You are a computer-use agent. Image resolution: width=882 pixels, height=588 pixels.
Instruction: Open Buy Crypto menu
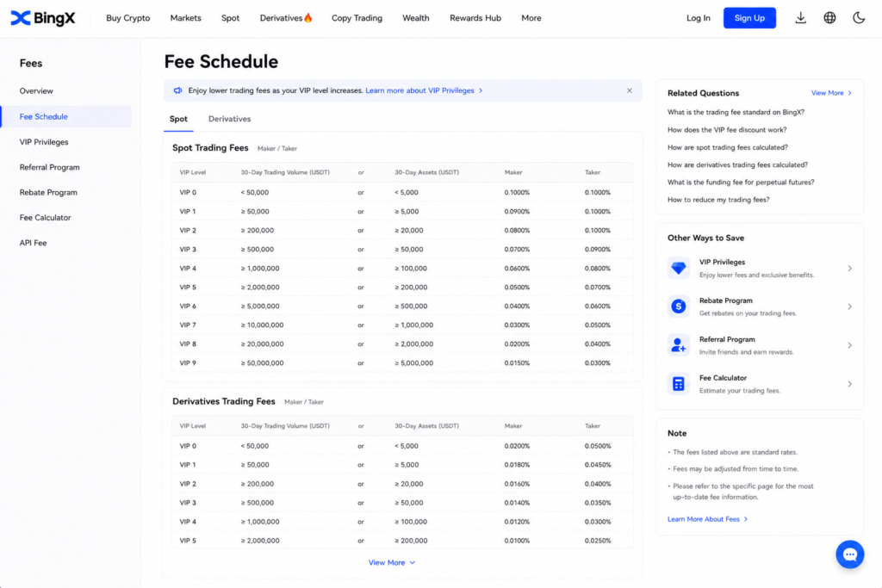[128, 18]
